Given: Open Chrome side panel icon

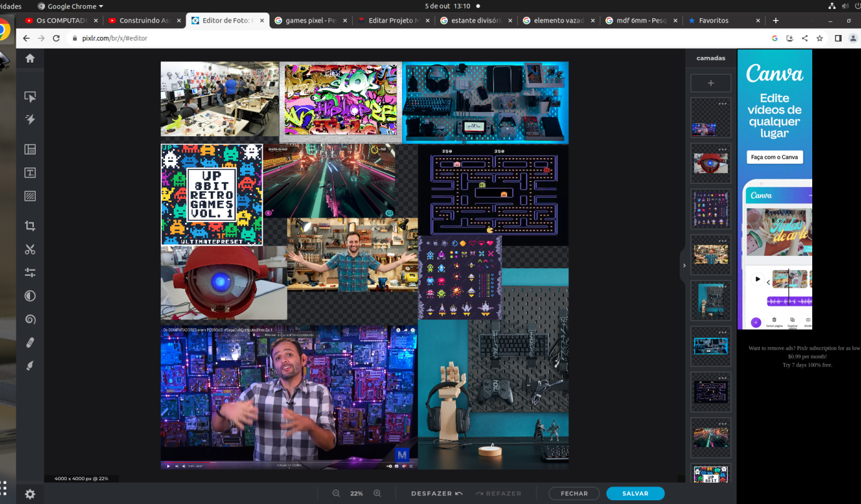Looking at the screenshot, I should [838, 38].
